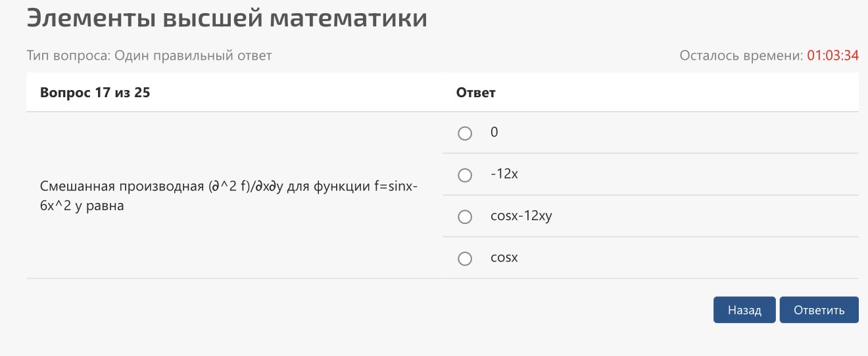Click the 0 answer text label
This screenshot has width=868, height=356.
494,133
